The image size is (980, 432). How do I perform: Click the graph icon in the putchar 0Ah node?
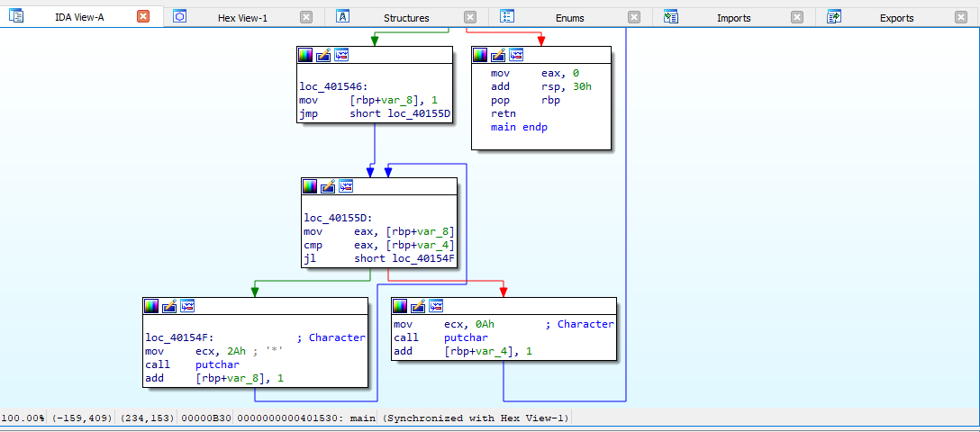[x=436, y=306]
